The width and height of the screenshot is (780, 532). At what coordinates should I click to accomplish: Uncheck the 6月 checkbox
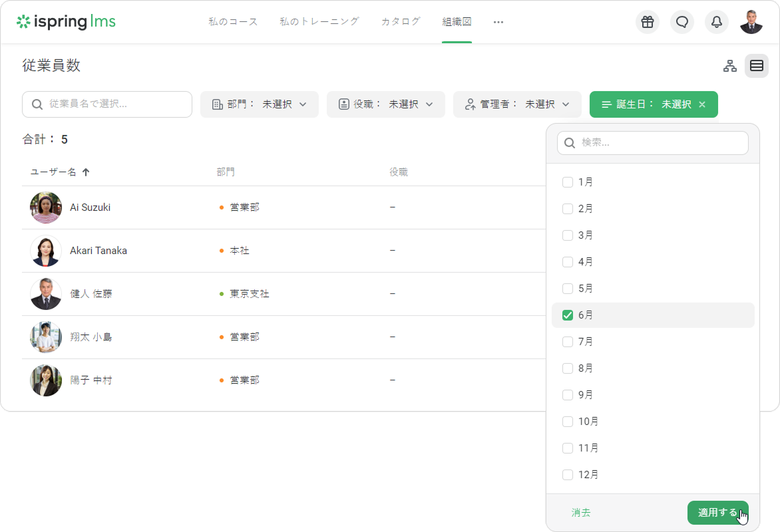(x=568, y=315)
